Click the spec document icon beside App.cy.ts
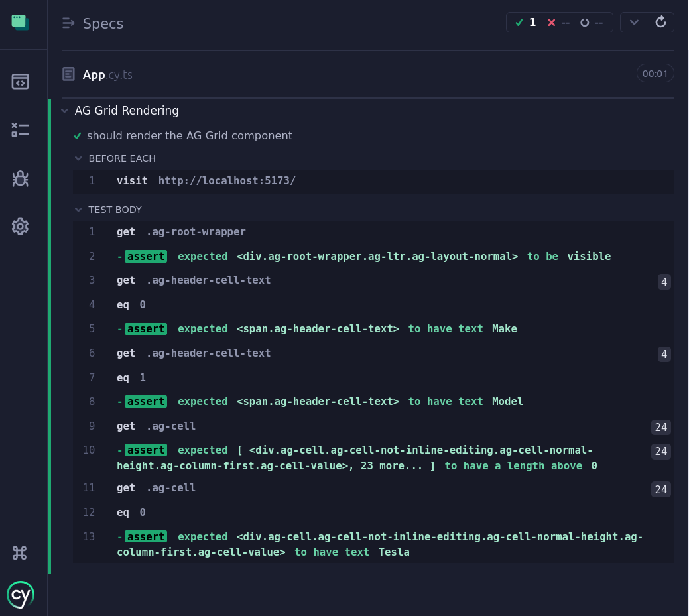 [68, 74]
